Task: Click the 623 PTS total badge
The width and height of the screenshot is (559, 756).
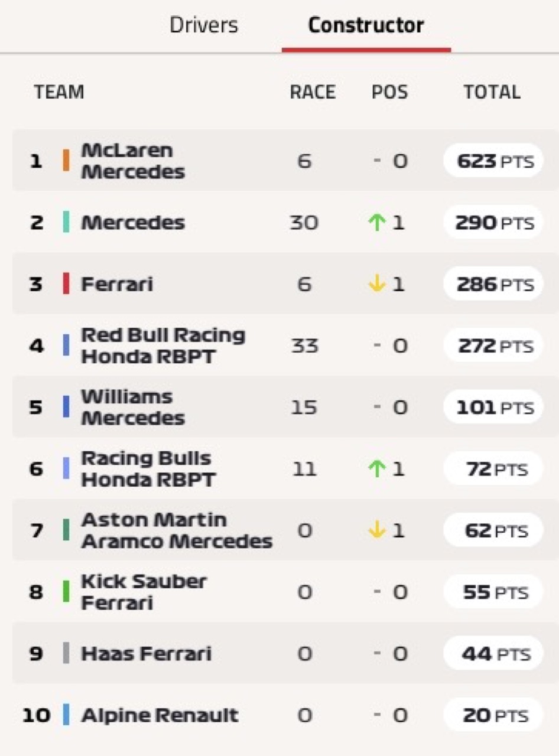Action: tap(493, 161)
